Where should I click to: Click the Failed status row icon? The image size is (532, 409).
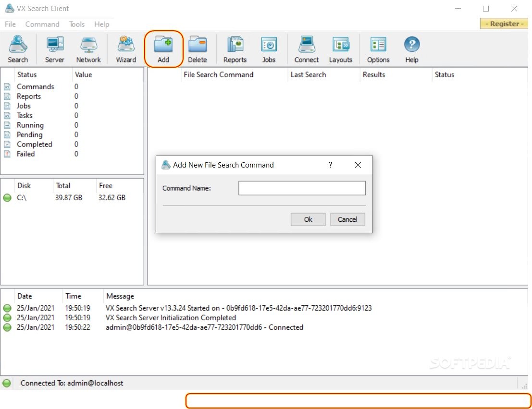pos(7,154)
